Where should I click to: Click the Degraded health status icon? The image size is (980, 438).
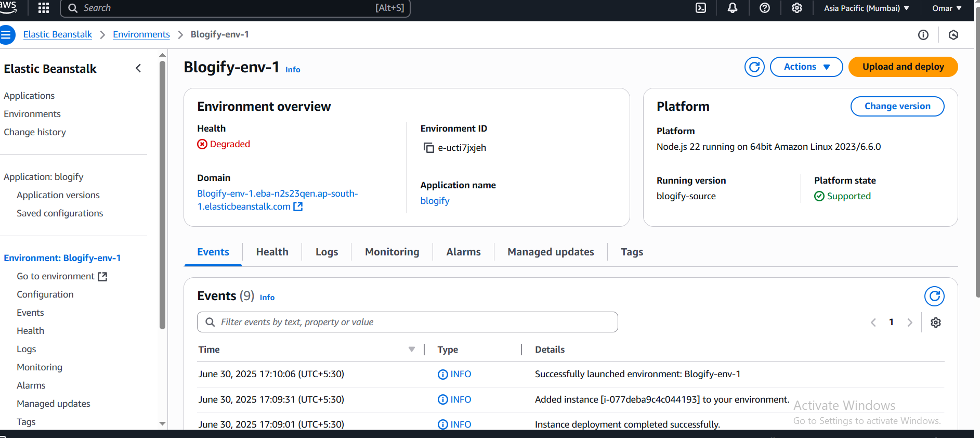[x=202, y=144]
